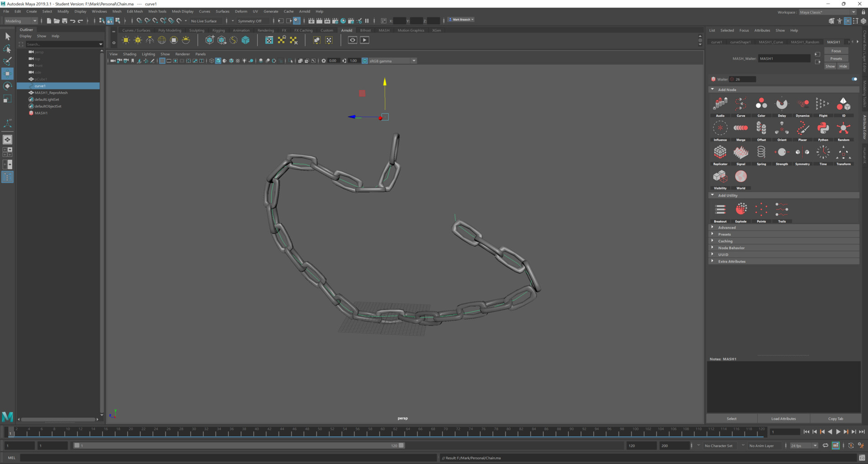This screenshot has height=464, width=868.
Task: Add a Replicator node
Action: click(720, 153)
